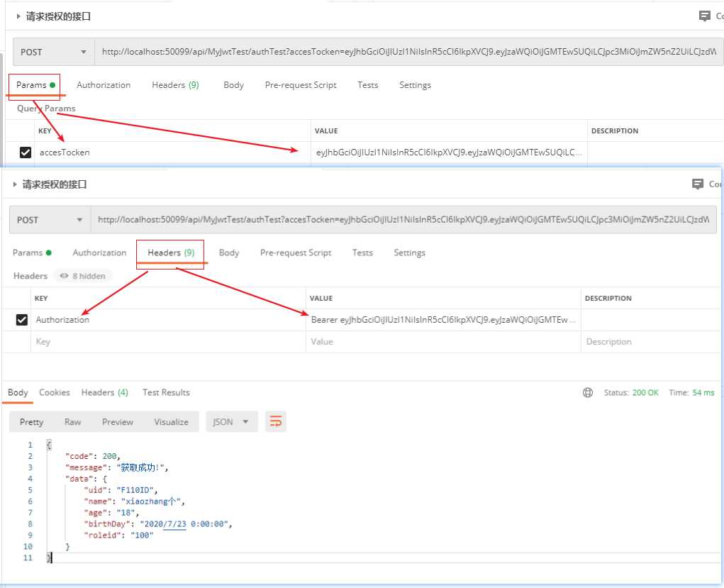Click the empty Description placeholder field
Viewport: 724px width, 588px height.
pyautogui.click(x=651, y=342)
